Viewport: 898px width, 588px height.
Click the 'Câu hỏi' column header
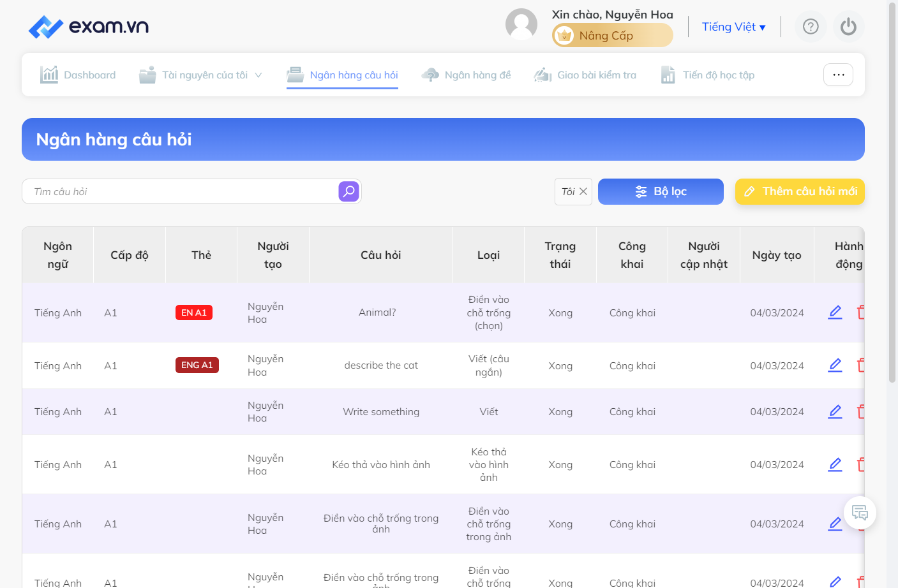(x=381, y=255)
